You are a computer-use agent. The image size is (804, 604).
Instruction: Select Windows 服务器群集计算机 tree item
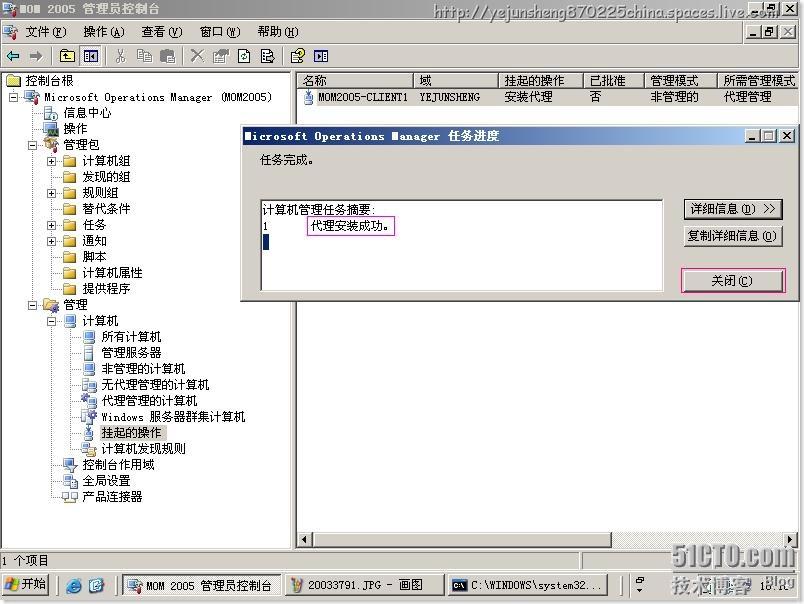coord(173,417)
